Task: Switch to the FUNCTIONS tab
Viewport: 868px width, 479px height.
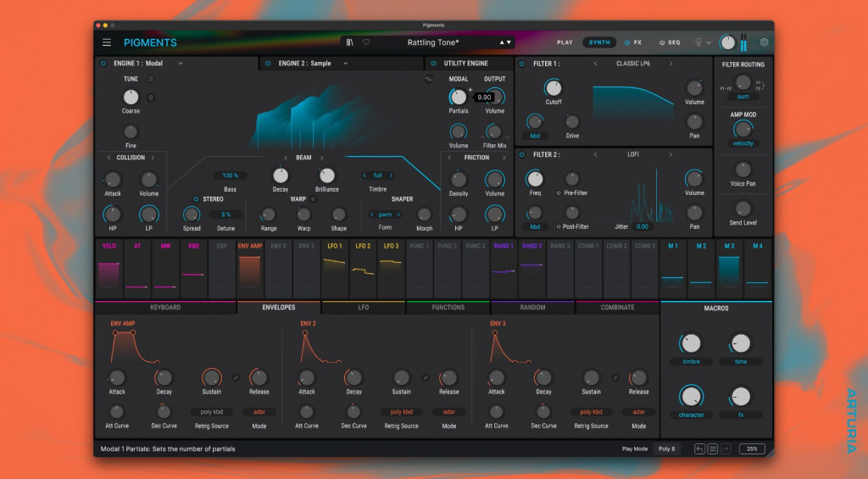Action: [448, 308]
